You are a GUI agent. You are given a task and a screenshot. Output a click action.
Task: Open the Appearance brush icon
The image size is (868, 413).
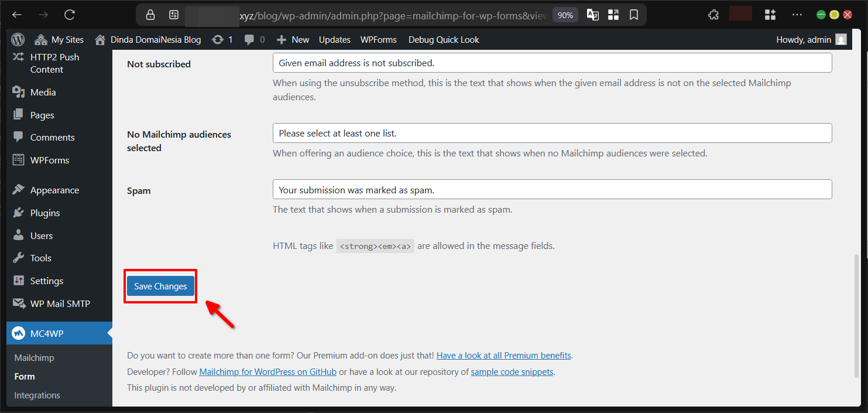(x=19, y=189)
